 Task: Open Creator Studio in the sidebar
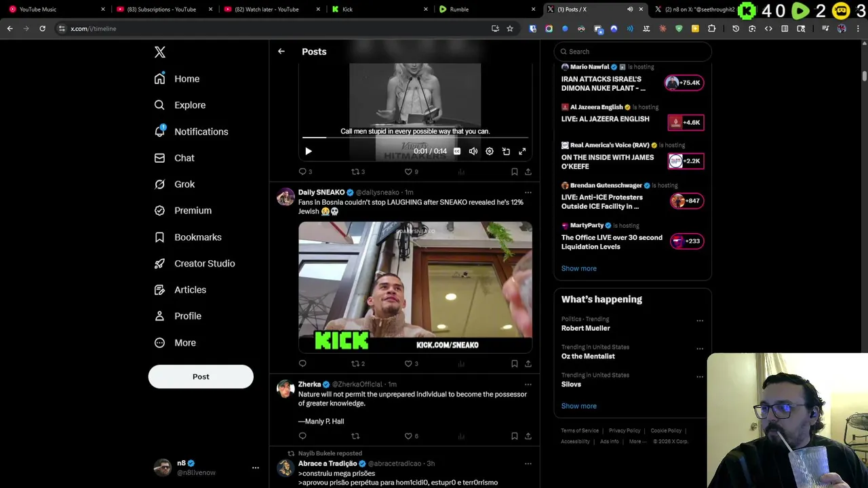pyautogui.click(x=195, y=264)
